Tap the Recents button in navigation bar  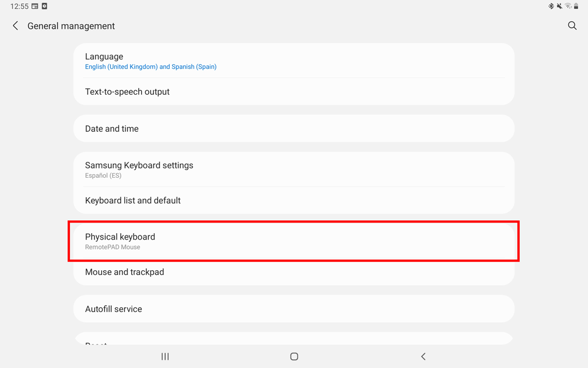165,356
